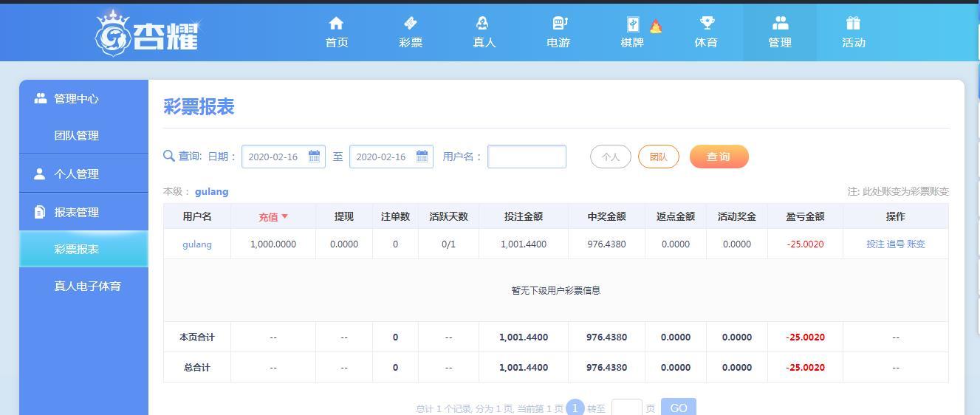This screenshot has width=980, height=415.
Task: Click the 本页合计 row label
Action: coord(197,337)
